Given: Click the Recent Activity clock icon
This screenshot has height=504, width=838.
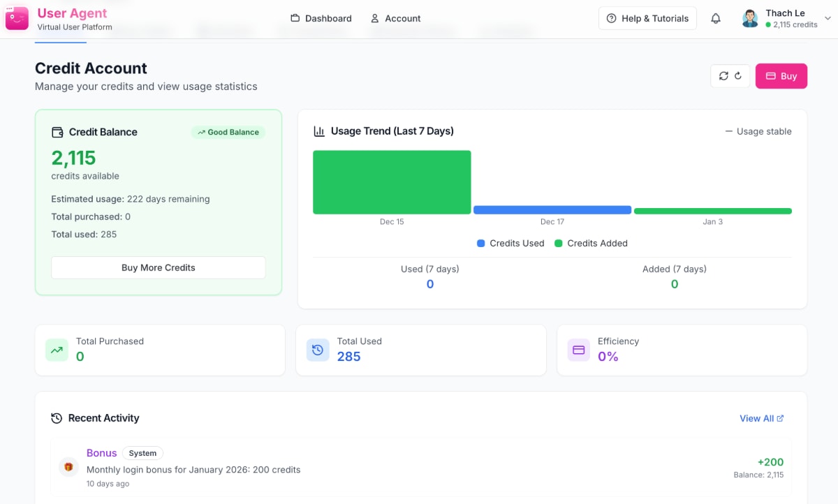Looking at the screenshot, I should tap(56, 417).
